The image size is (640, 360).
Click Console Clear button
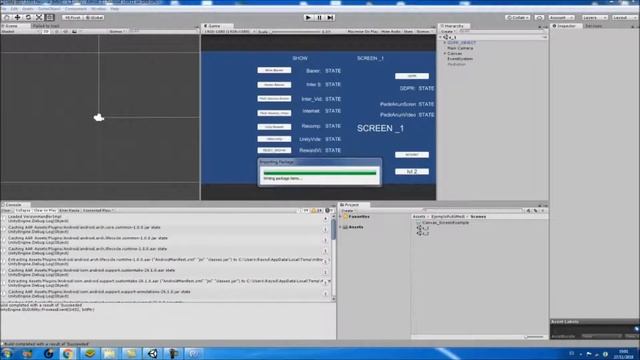point(6,211)
